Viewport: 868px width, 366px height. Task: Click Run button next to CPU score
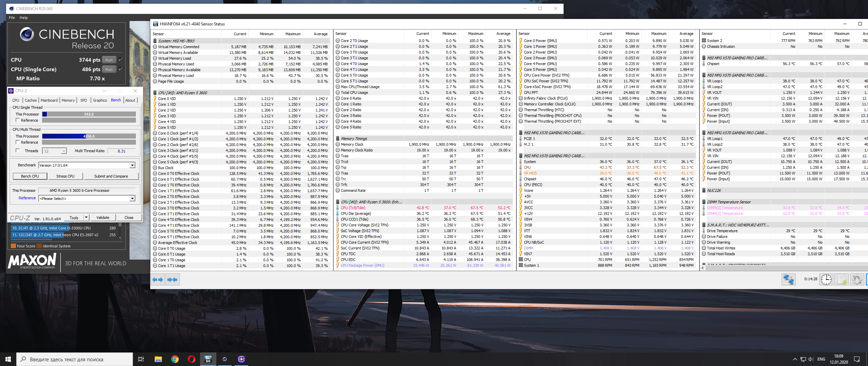click(109, 60)
